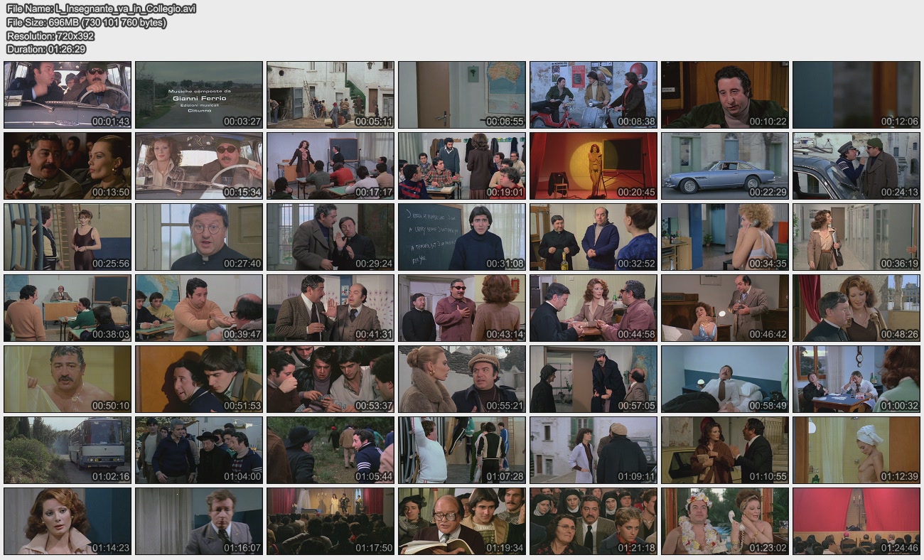Open the dark blurry frame at 00:12:06
The width and height of the screenshot is (924, 560).
pos(856,95)
